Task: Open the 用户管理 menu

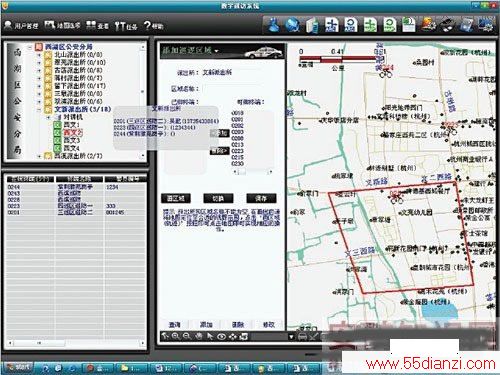Action: coord(22,25)
